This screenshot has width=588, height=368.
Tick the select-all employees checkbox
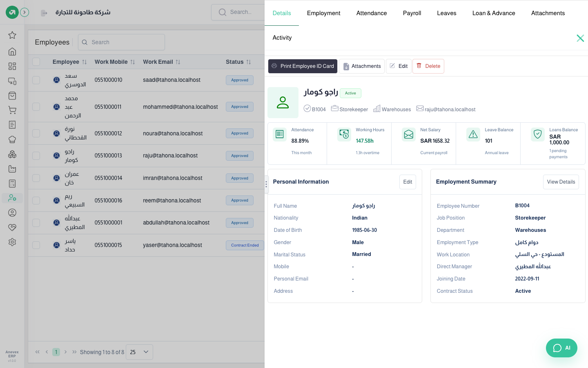(x=36, y=62)
